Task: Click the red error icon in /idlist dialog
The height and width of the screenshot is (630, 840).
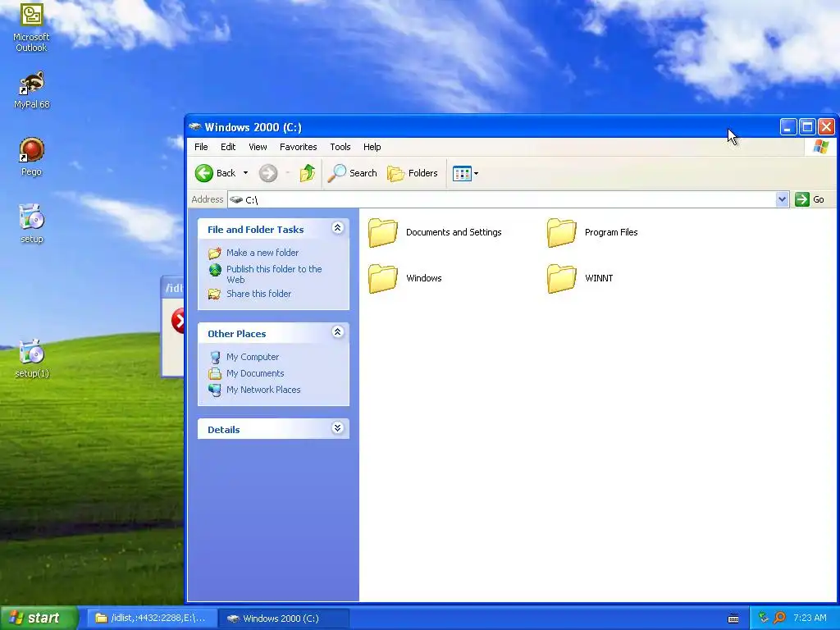Action: (178, 321)
